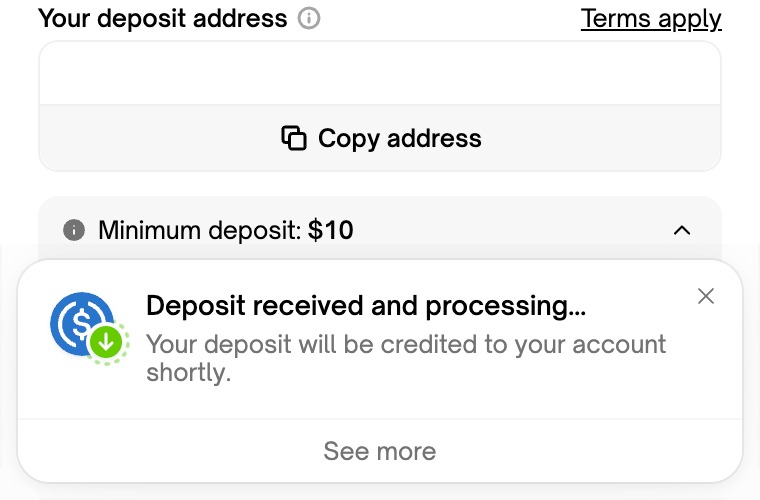Screen dimensions: 760x500
Task: Open the Terms apply link
Action: click(651, 18)
